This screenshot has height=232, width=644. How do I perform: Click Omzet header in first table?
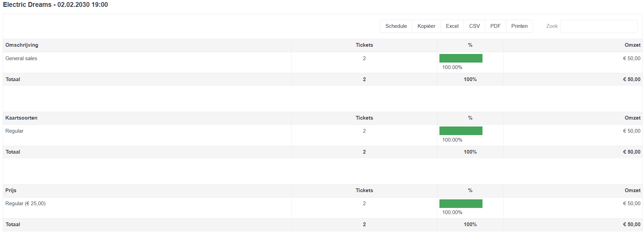pyautogui.click(x=632, y=45)
